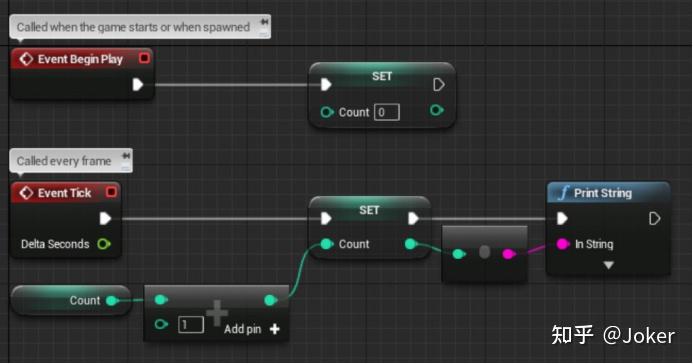The height and width of the screenshot is (364, 693).
Task: Click Event Begin Play diamond icon
Action: 26,59
